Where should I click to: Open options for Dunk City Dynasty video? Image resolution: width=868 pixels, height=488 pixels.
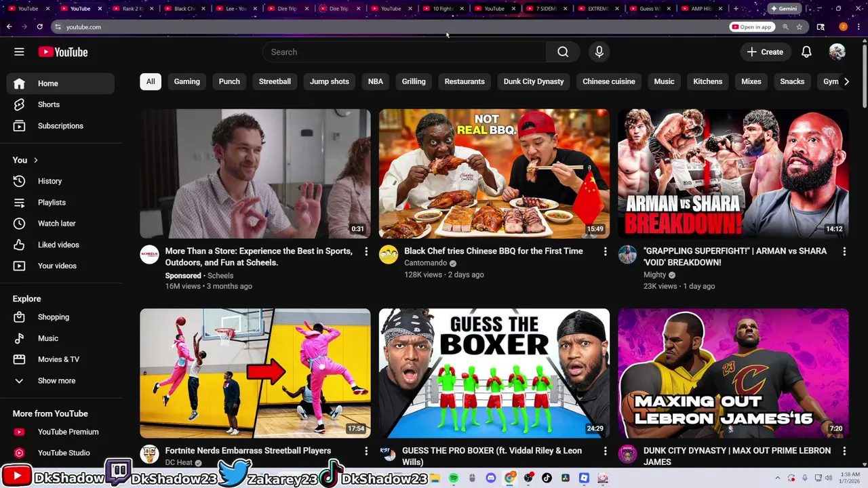844,451
